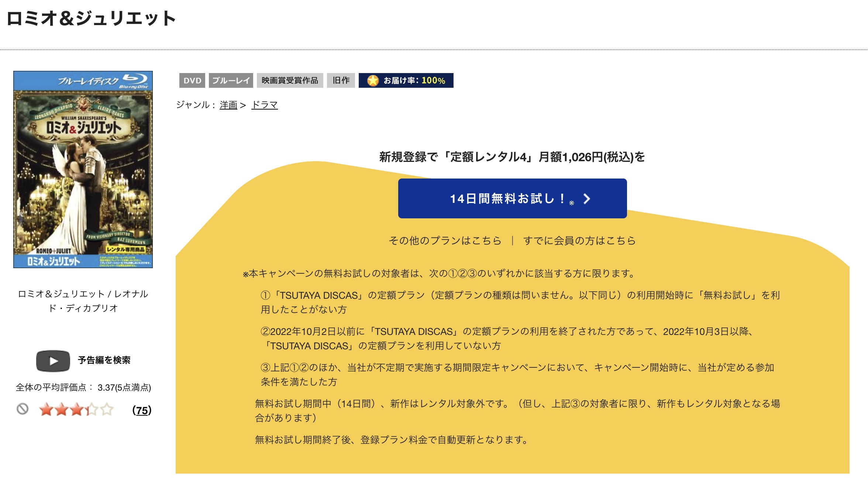Open the ドラマ genre link
The width and height of the screenshot is (868, 495).
[x=265, y=105]
